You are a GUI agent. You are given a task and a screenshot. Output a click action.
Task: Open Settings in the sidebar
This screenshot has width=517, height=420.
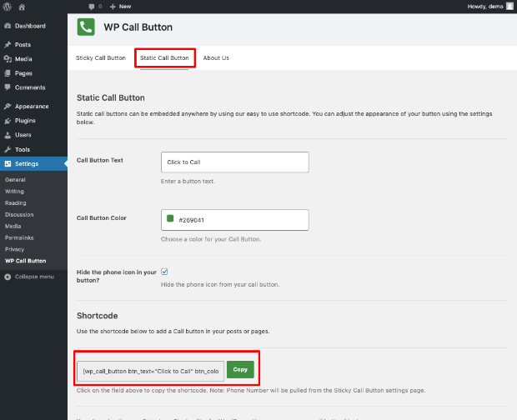(27, 163)
